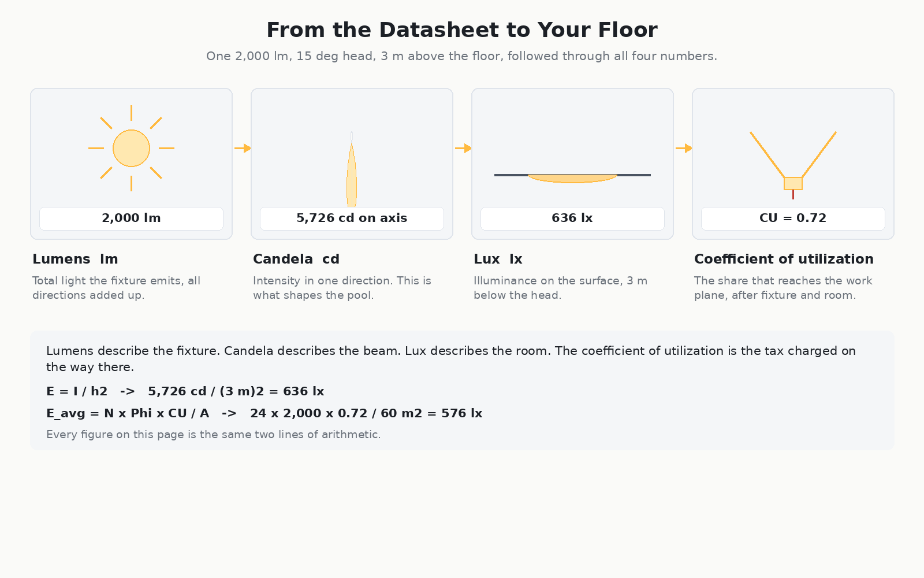Click the arrow between candela and lux cards
Screen dimensions: 924x578
click(x=463, y=149)
